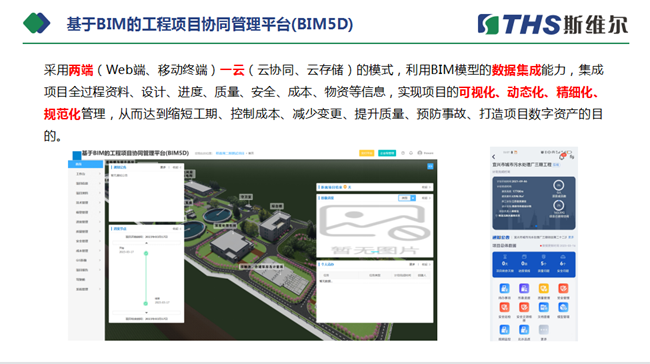The height and width of the screenshot is (364, 650).
Task: Open the 安全管理 sidebar menu item
Action: pyautogui.click(x=85, y=241)
